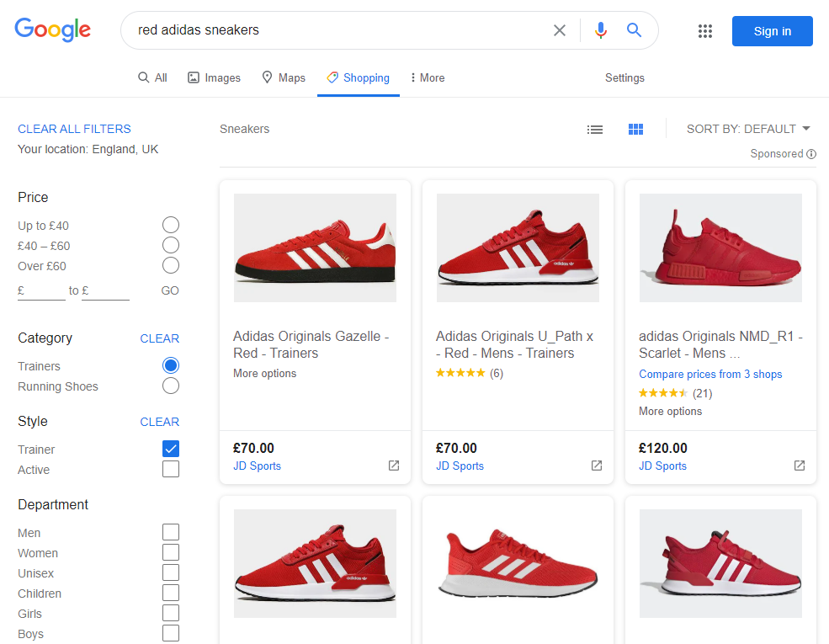Open the Gazelle red shoe image

pos(315,247)
